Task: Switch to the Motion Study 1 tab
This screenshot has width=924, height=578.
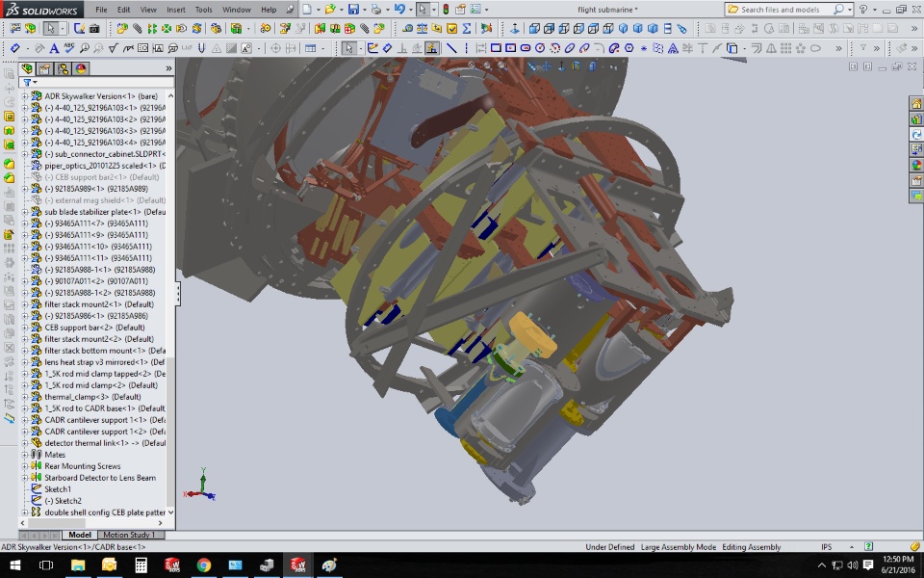Action: coord(129,535)
